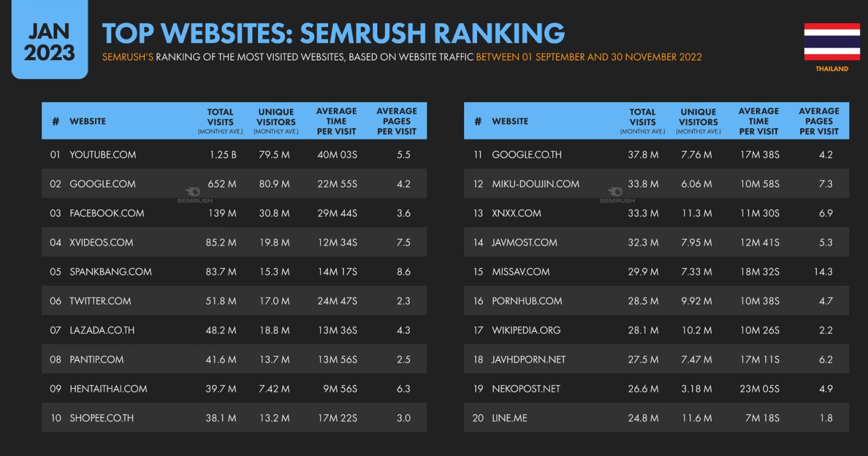This screenshot has width=868, height=456.
Task: Click Average Pages Per Visit header, right table
Action: click(x=819, y=121)
